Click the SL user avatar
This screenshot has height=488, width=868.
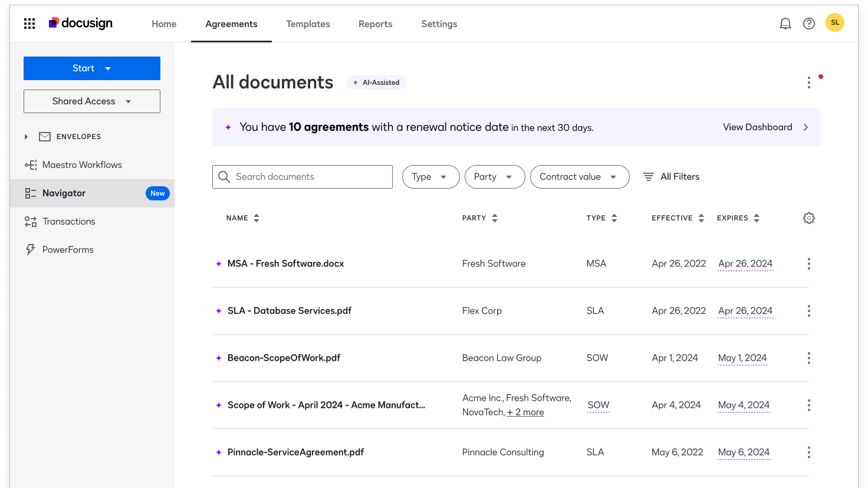(834, 23)
